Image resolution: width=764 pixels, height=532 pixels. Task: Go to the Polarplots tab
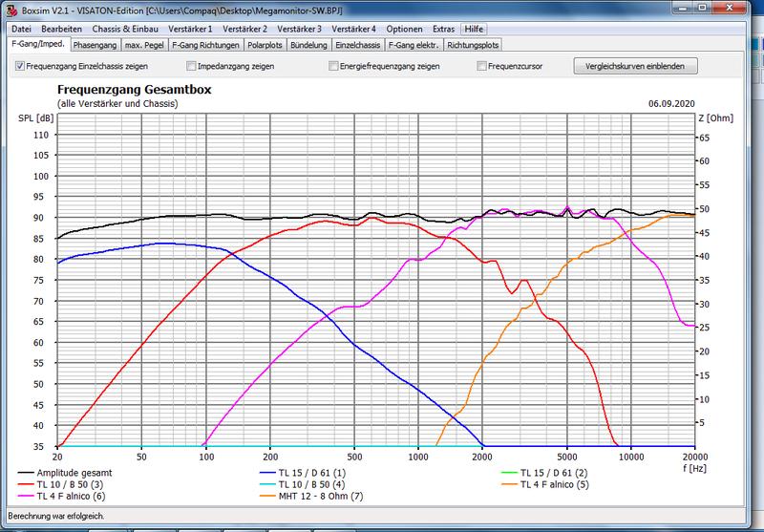point(267,45)
